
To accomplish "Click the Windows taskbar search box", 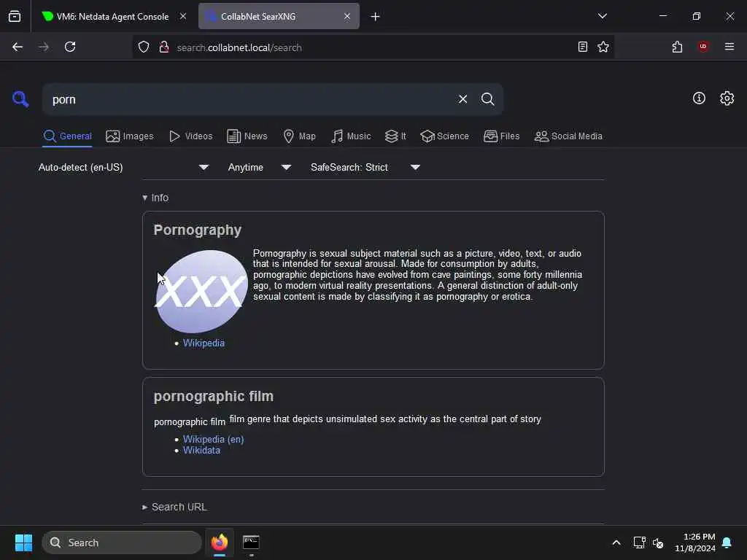I will (x=122, y=542).
